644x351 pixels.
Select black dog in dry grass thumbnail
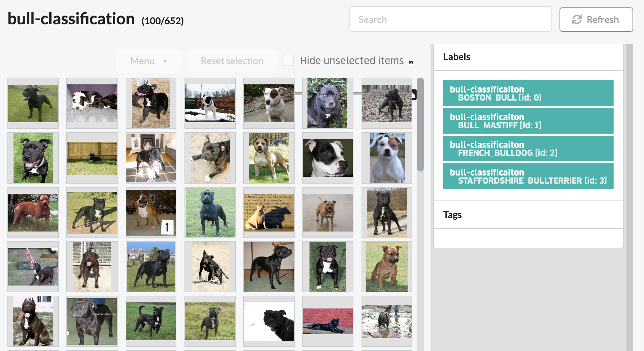click(x=151, y=103)
